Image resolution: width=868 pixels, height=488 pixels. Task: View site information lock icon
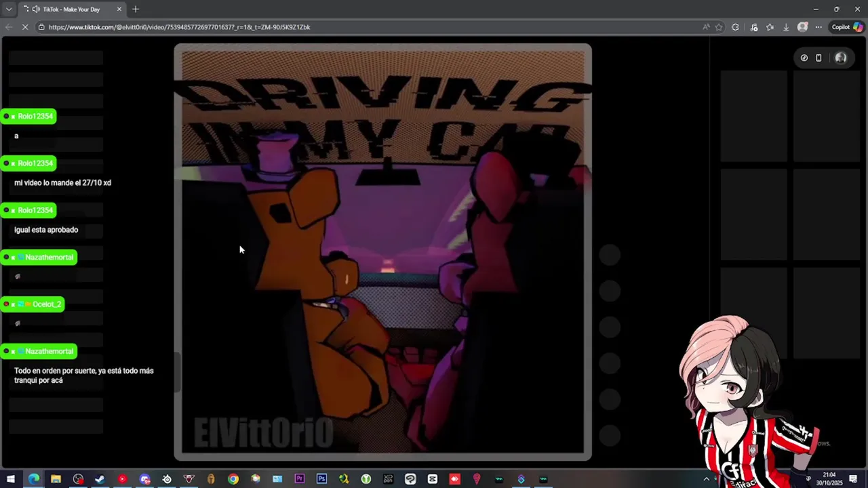click(41, 27)
